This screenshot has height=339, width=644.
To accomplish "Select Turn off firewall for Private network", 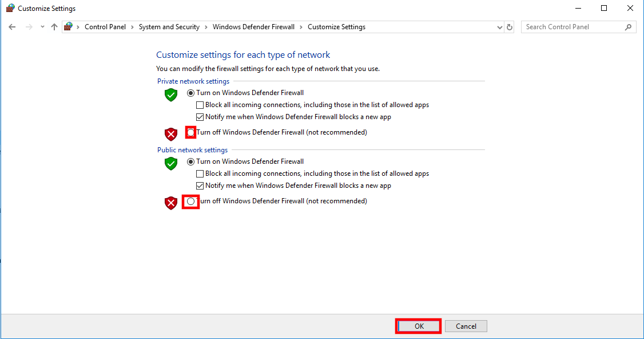I will coord(190,132).
